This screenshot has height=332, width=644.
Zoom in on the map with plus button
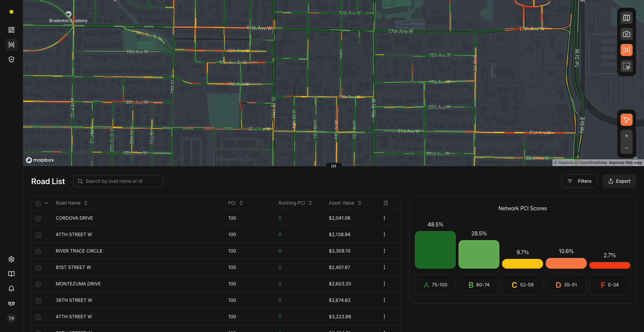pyautogui.click(x=626, y=136)
